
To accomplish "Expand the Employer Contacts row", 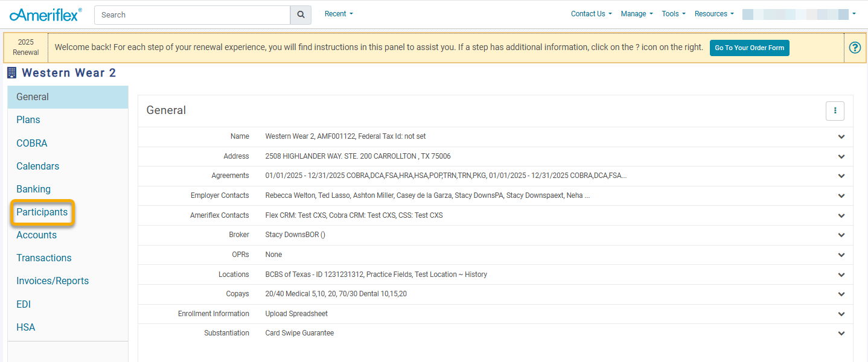I will 841,196.
